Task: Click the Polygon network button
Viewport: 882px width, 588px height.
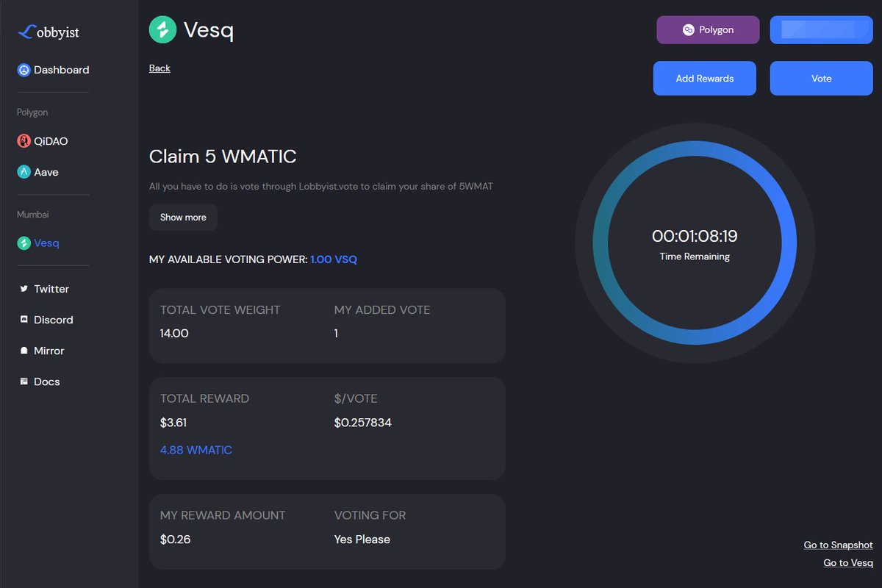Action: (708, 30)
